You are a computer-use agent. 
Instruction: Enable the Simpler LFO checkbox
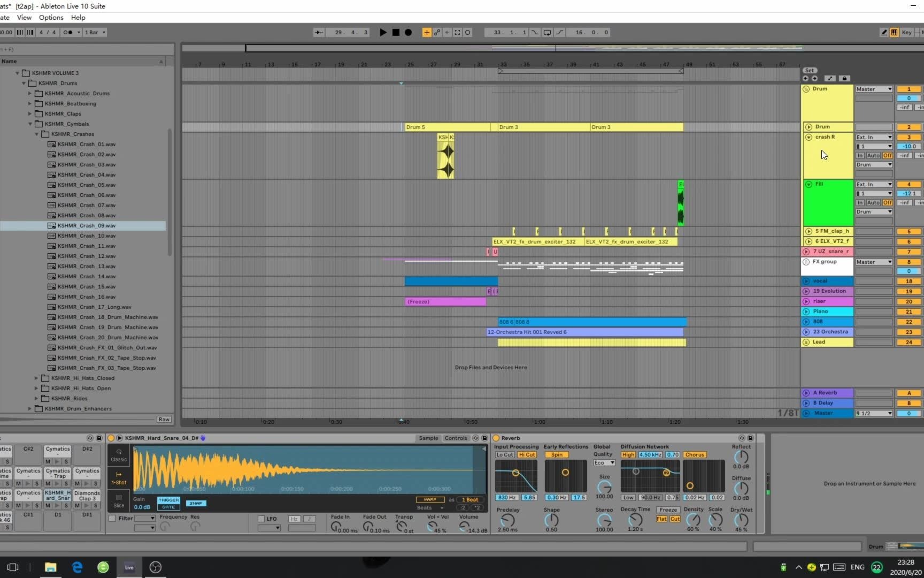(261, 519)
